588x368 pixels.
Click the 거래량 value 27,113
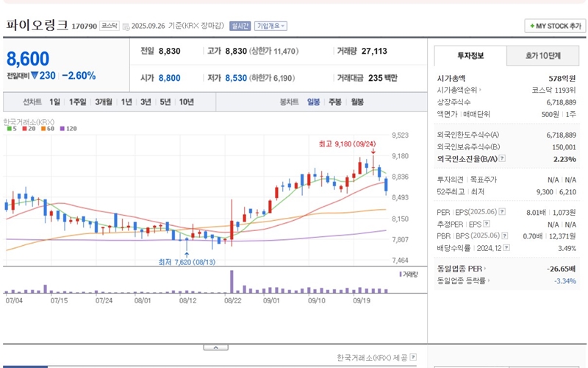(374, 52)
